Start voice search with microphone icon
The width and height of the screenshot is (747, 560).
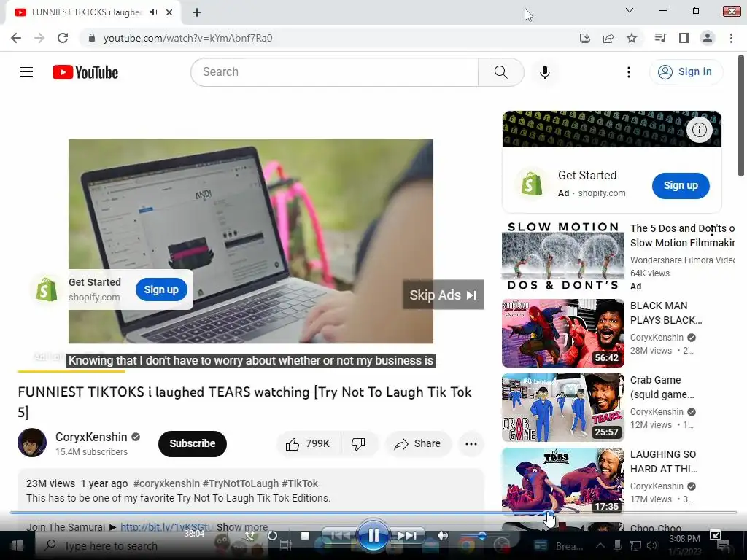[545, 72]
